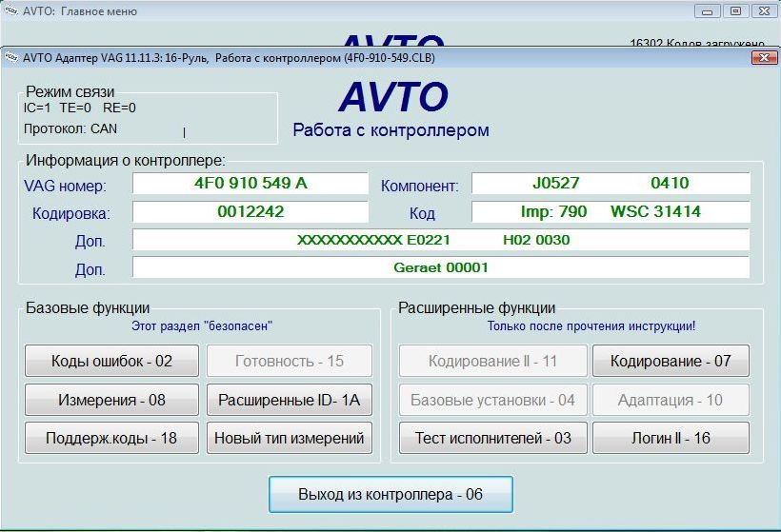Open Новый тип измерений
This screenshot has height=532, width=781.
click(x=290, y=438)
